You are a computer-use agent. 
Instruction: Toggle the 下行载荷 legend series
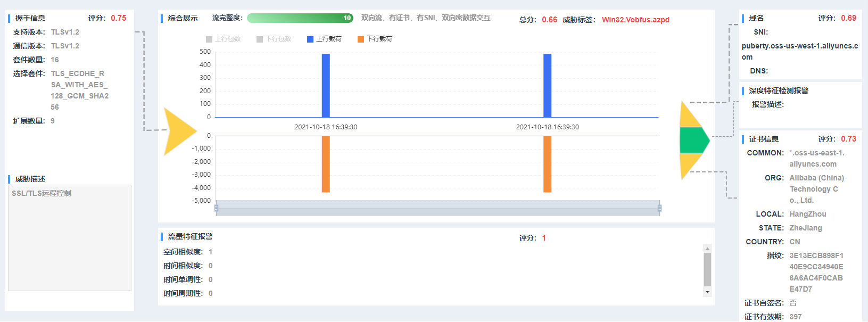[375, 39]
